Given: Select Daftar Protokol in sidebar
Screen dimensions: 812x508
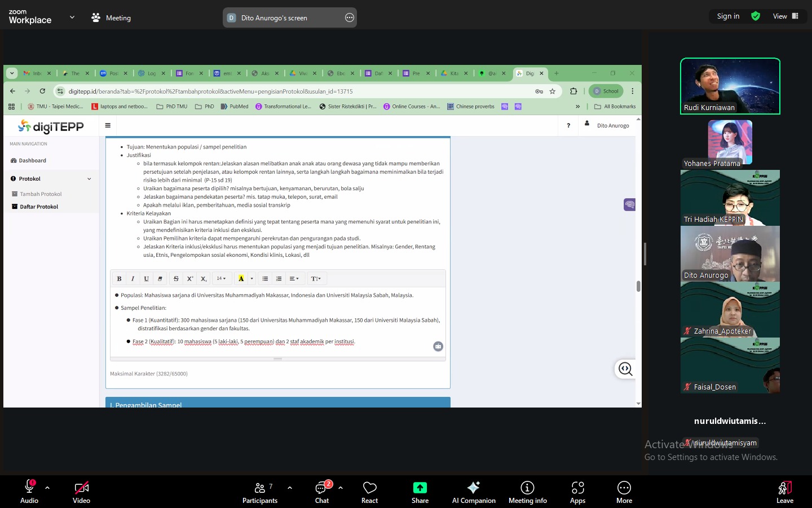Looking at the screenshot, I should [39, 207].
